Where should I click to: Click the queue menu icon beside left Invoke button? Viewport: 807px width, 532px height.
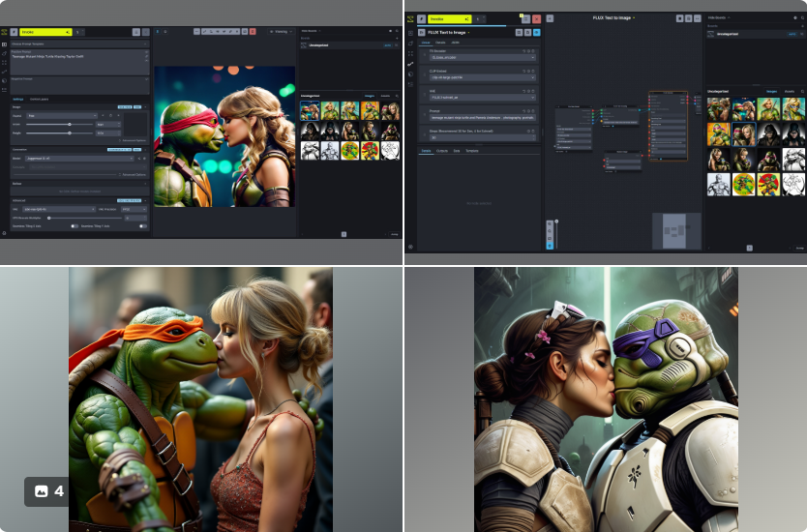click(x=135, y=32)
